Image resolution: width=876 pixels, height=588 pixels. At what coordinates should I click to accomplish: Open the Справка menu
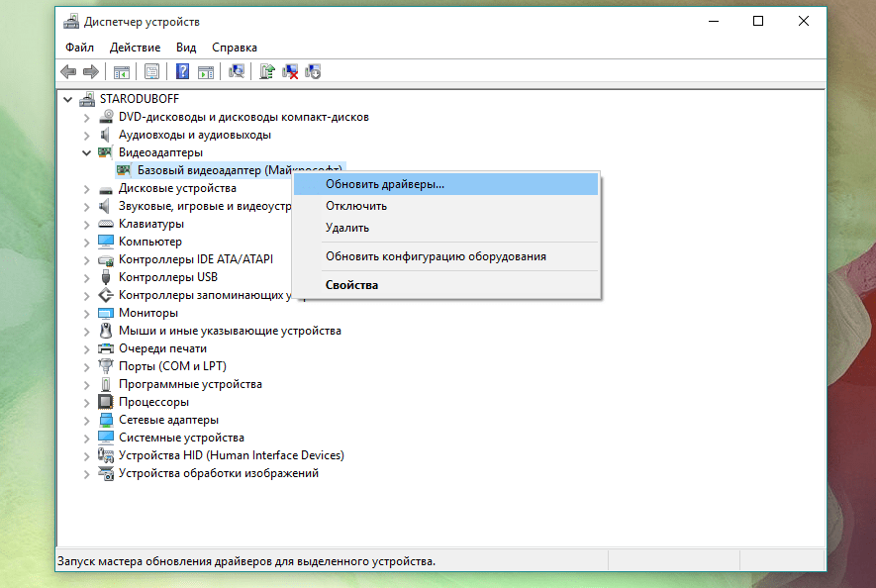click(234, 47)
